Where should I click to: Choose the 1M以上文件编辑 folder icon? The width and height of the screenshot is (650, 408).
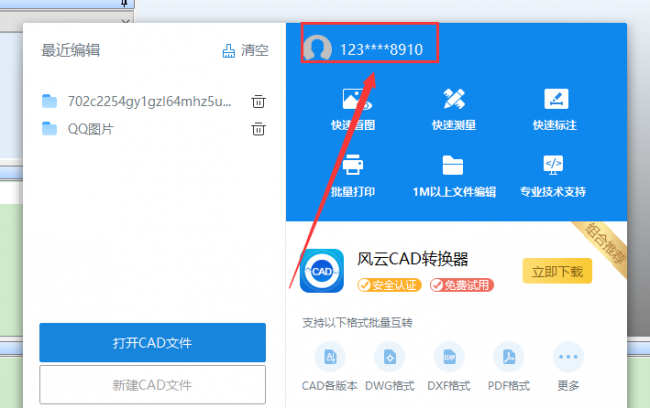pos(453,165)
